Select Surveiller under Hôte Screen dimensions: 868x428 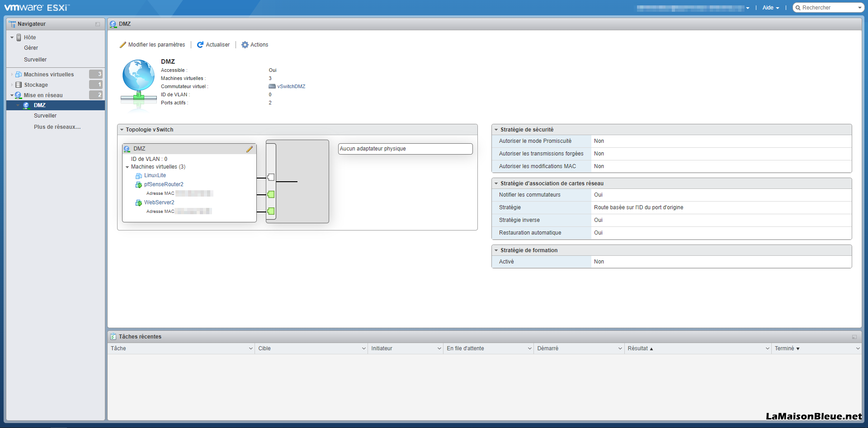click(x=35, y=60)
